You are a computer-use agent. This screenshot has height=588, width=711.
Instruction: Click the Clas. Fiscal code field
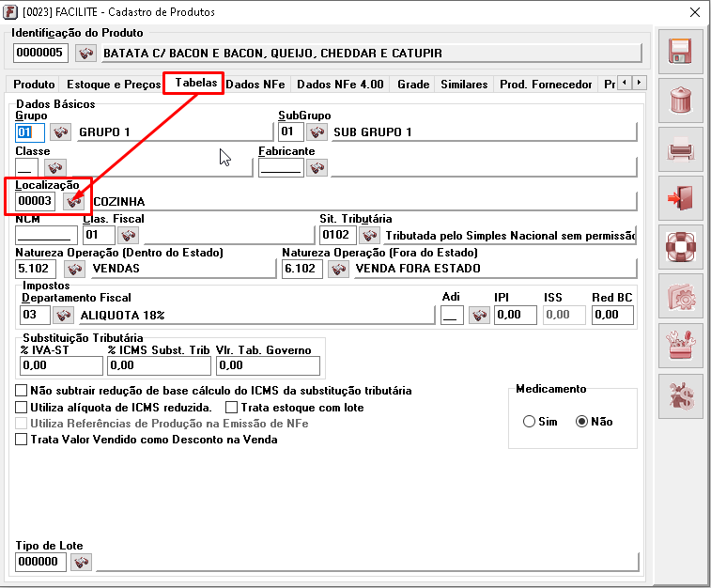[x=99, y=235]
